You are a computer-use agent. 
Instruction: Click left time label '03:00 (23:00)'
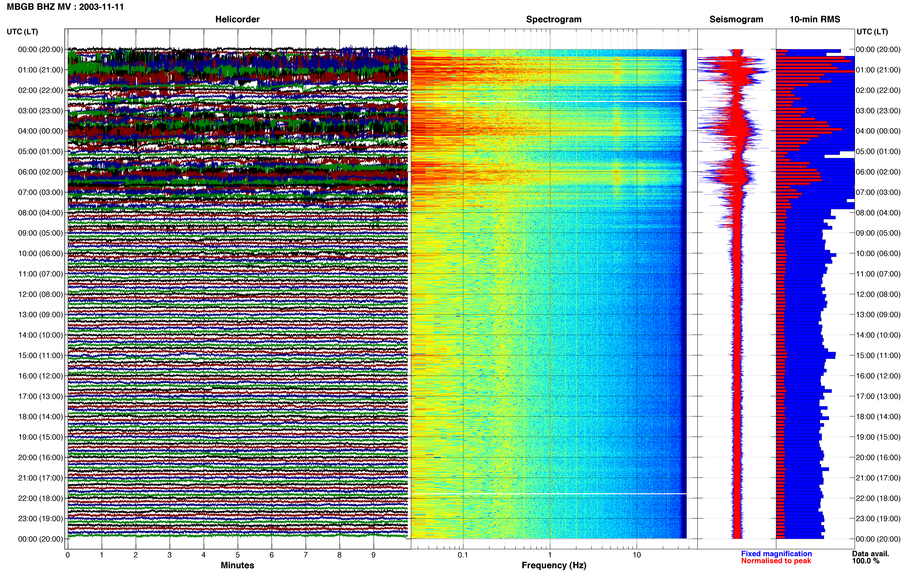point(41,110)
